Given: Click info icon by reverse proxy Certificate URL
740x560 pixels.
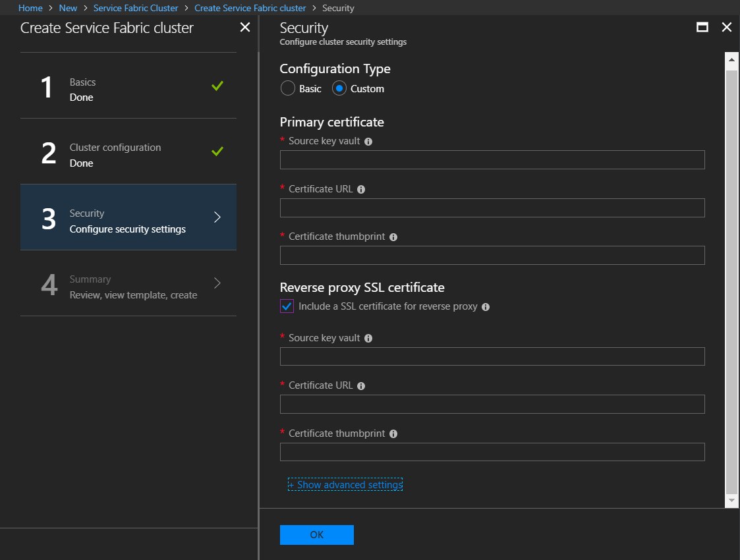Looking at the screenshot, I should 361,386.
